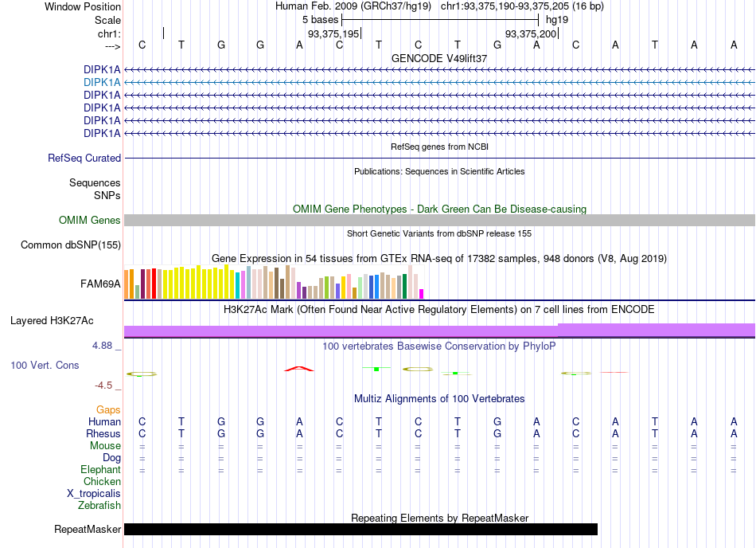
Task: Click the purple H3K27Ac signal bar
Action: pos(439,331)
